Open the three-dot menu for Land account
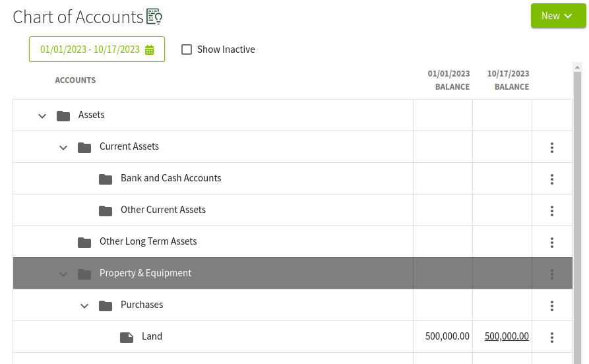Screen dimensions: 589x364 click(552, 338)
